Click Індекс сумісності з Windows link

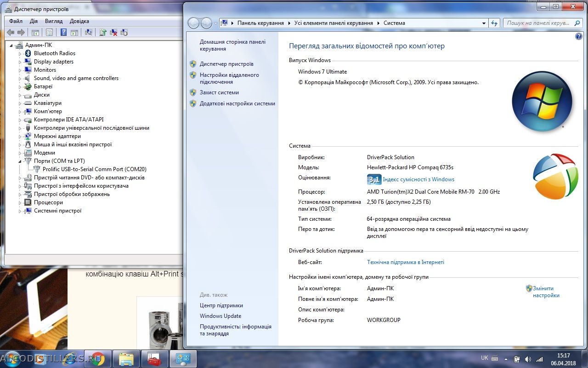click(418, 179)
